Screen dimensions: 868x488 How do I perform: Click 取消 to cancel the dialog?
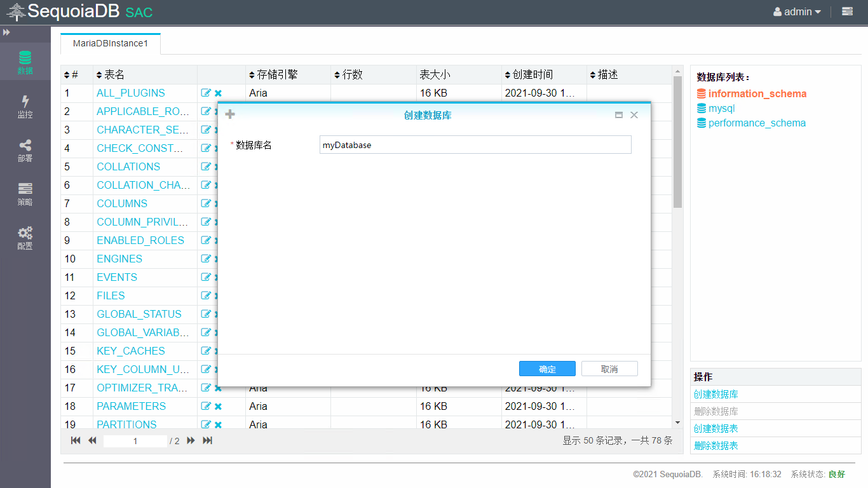click(609, 369)
